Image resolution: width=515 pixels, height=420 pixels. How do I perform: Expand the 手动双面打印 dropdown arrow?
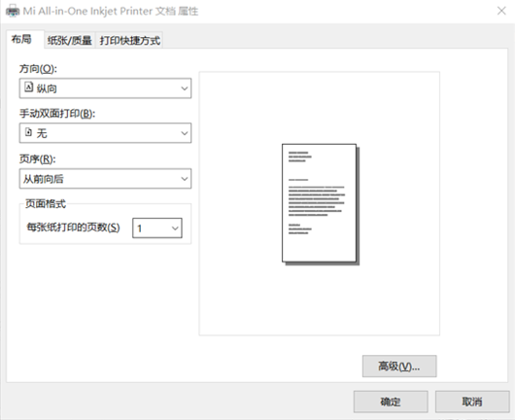185,133
